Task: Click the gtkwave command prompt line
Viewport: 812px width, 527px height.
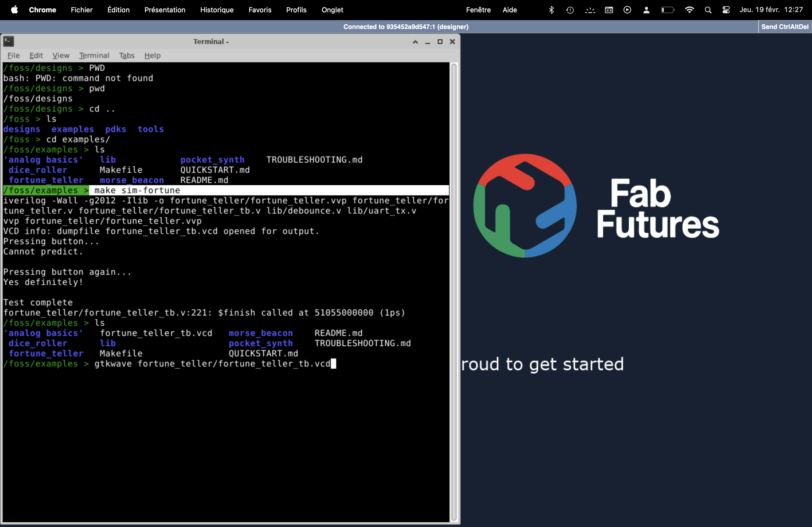Action: tap(212, 364)
